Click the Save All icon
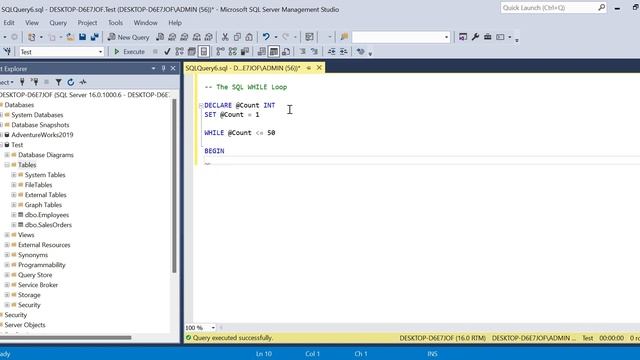 pyautogui.click(x=95, y=37)
